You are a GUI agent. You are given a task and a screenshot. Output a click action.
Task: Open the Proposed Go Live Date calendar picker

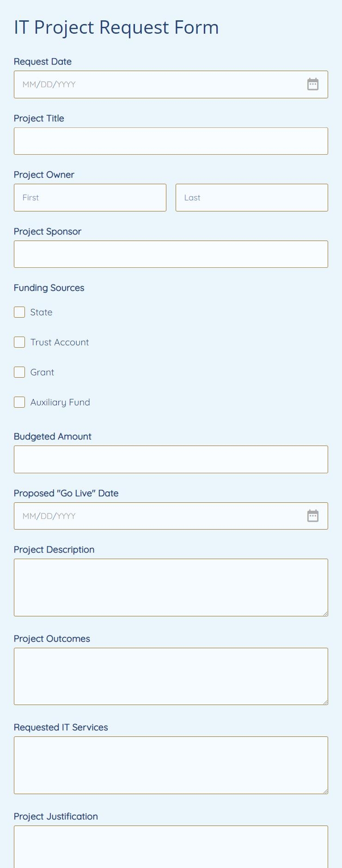[x=313, y=516]
